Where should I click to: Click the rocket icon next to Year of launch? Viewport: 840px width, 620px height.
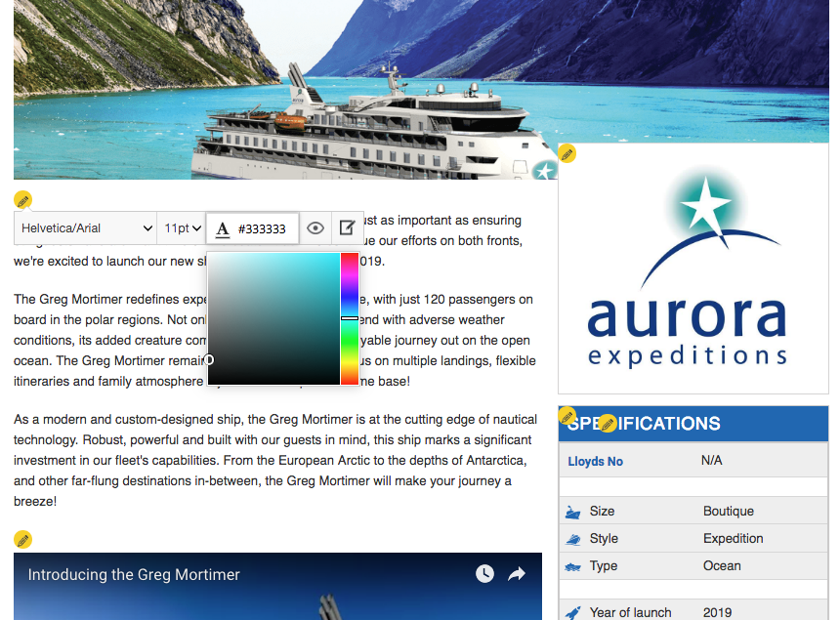572,613
